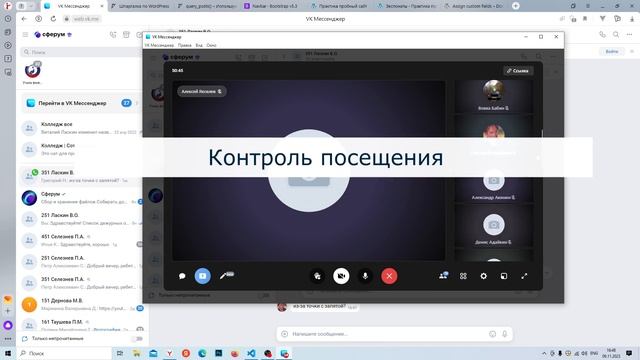The image size is (640, 360).
Task: Click the Ссылка link button in call
Action: point(518,71)
